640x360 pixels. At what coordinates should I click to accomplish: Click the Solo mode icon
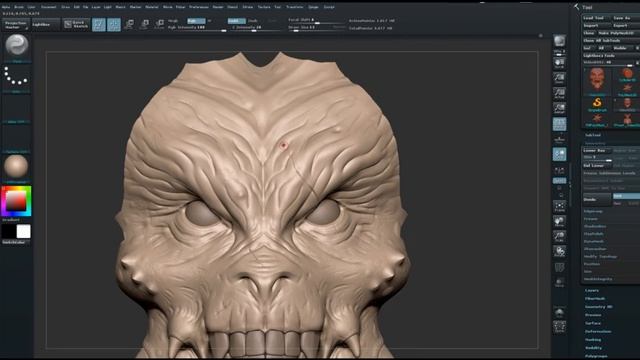click(x=560, y=313)
